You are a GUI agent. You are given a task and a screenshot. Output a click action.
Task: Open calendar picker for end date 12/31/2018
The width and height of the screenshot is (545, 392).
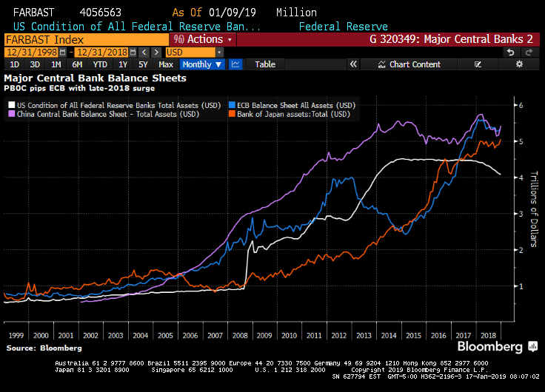133,53
